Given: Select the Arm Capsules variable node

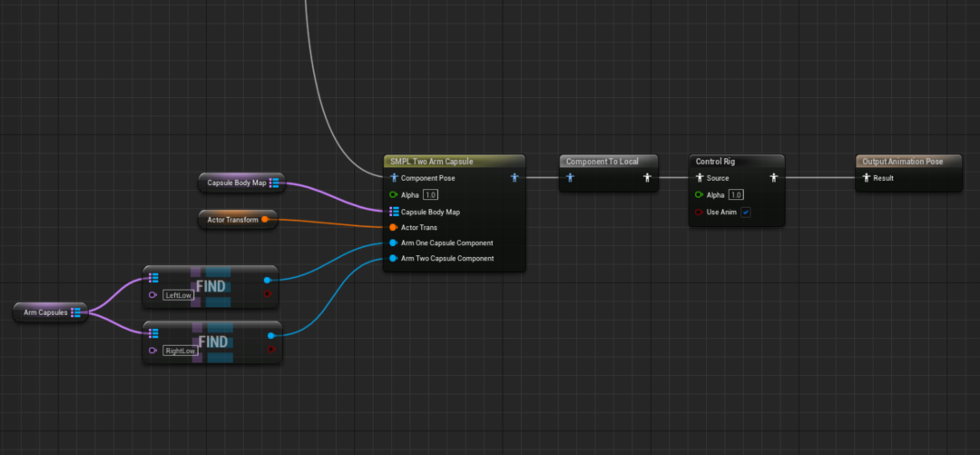Looking at the screenshot, I should coord(50,312).
